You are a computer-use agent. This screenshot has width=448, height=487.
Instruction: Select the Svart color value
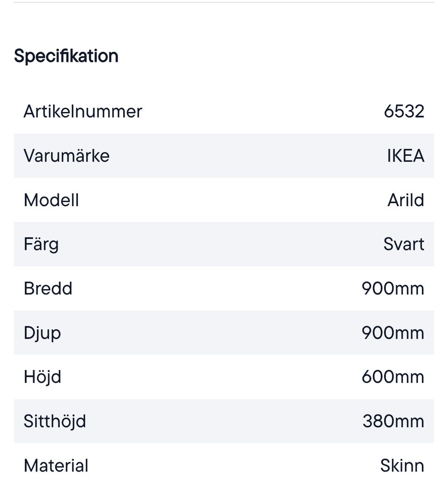404,244
